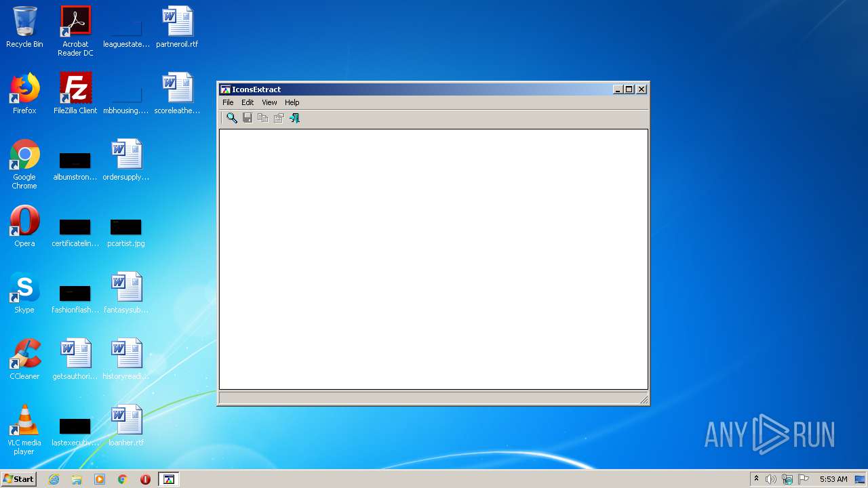Open the File menu in IconsExtract

click(x=228, y=102)
